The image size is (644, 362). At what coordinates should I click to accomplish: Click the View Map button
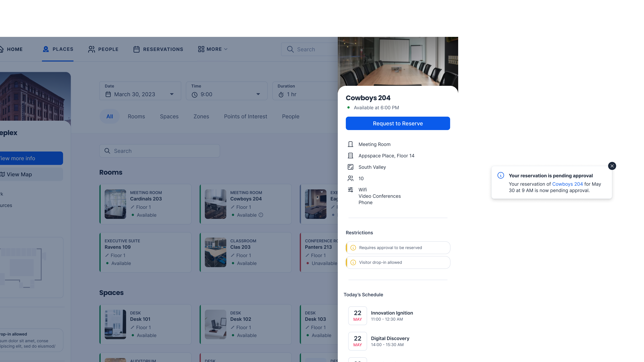click(32, 174)
